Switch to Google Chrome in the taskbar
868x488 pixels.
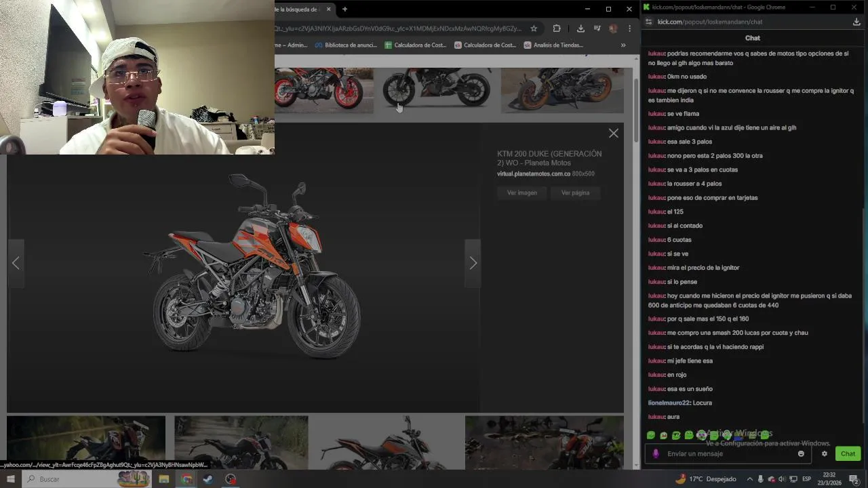pos(186,479)
